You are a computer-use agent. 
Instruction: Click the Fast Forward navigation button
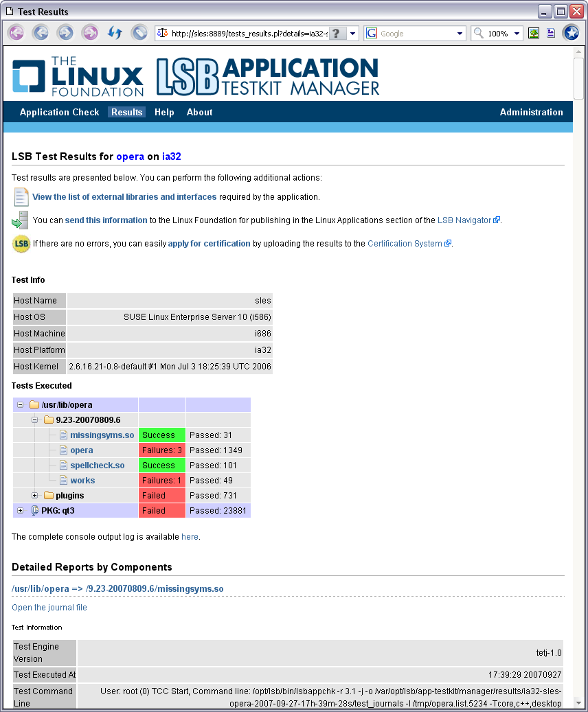[90, 33]
